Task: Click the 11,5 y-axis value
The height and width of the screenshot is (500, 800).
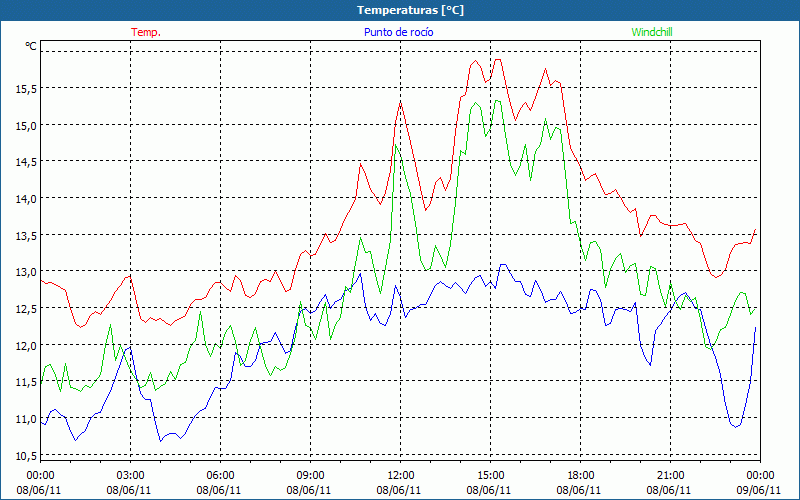Action: [x=27, y=382]
